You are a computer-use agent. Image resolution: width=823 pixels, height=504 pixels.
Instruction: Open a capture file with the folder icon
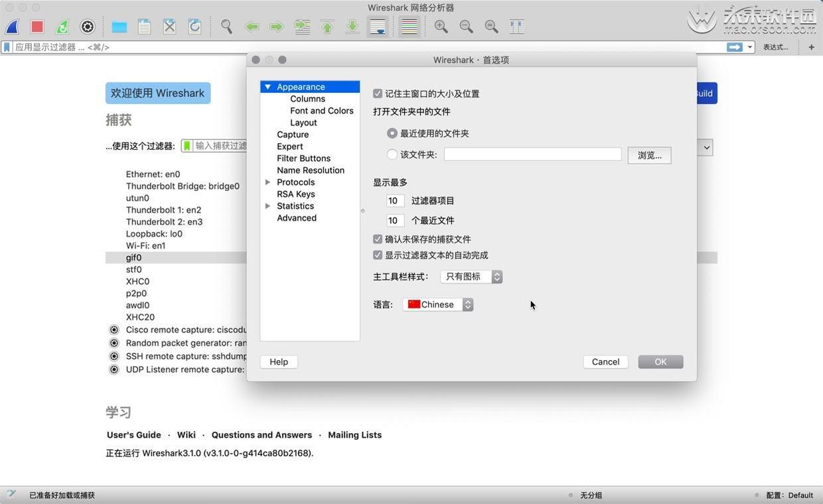point(119,27)
